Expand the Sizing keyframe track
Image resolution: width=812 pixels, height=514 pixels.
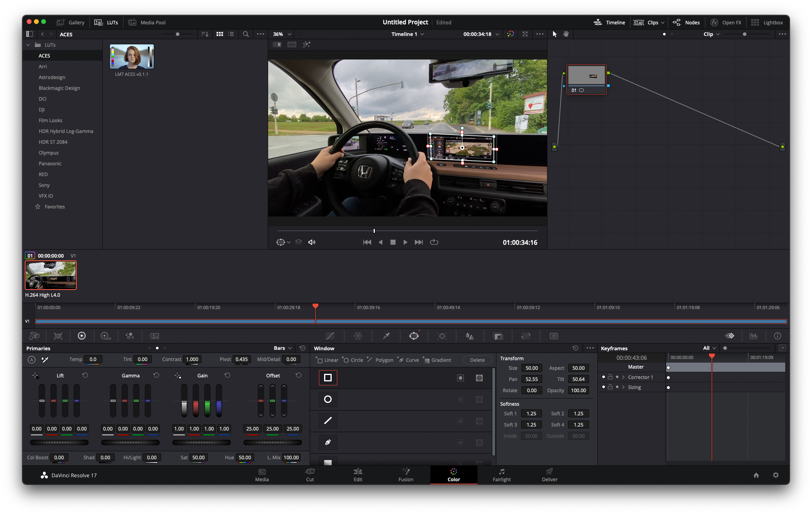pos(623,387)
